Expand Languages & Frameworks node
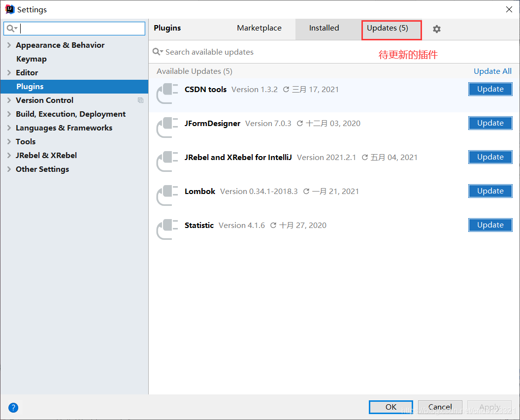This screenshot has width=520, height=420. [x=9, y=128]
